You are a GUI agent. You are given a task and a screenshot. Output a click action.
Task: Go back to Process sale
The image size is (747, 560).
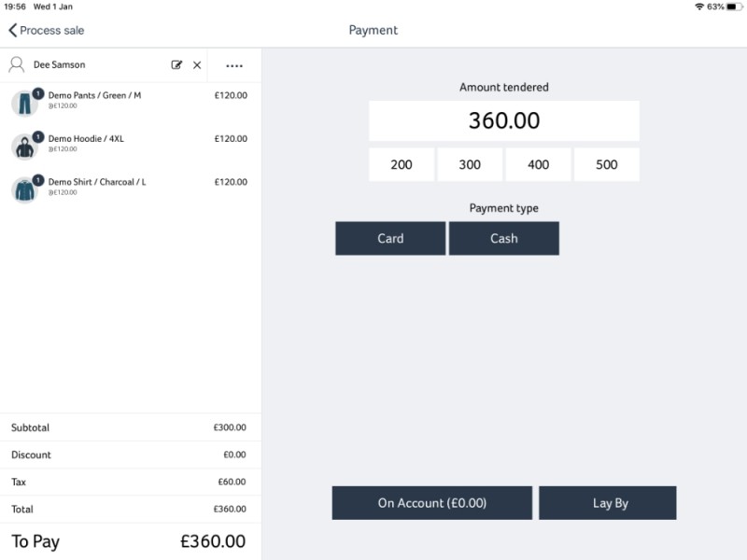coord(45,31)
